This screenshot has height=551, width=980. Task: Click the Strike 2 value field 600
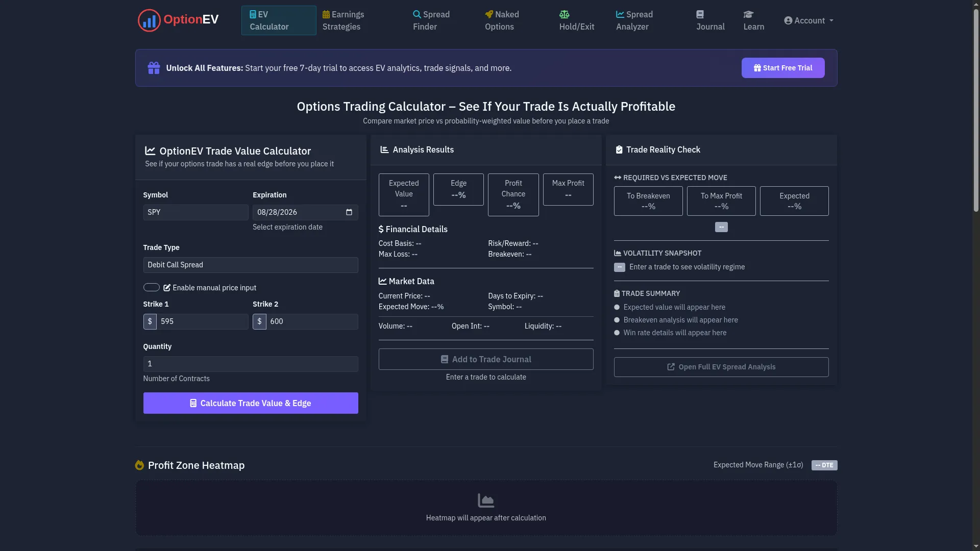click(x=312, y=321)
